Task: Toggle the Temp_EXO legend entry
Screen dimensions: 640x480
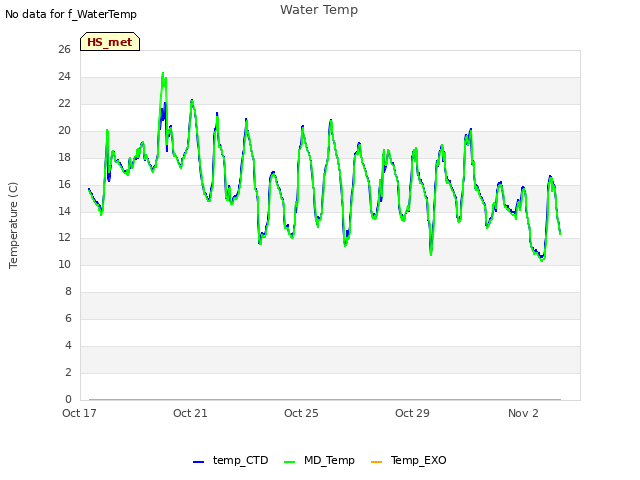Action: pyautogui.click(x=409, y=460)
